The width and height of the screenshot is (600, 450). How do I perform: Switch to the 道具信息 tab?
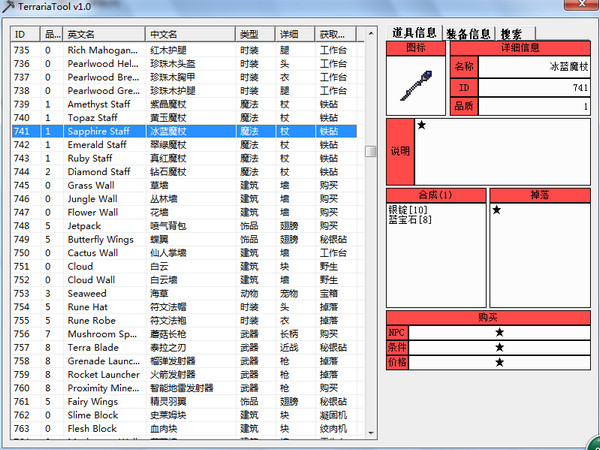pos(414,33)
